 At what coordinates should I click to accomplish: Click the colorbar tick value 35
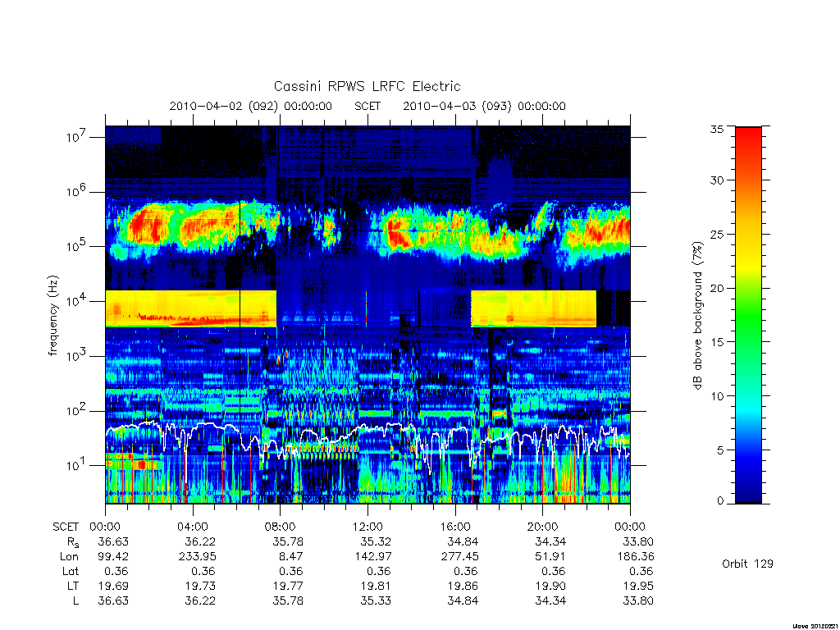pos(717,129)
